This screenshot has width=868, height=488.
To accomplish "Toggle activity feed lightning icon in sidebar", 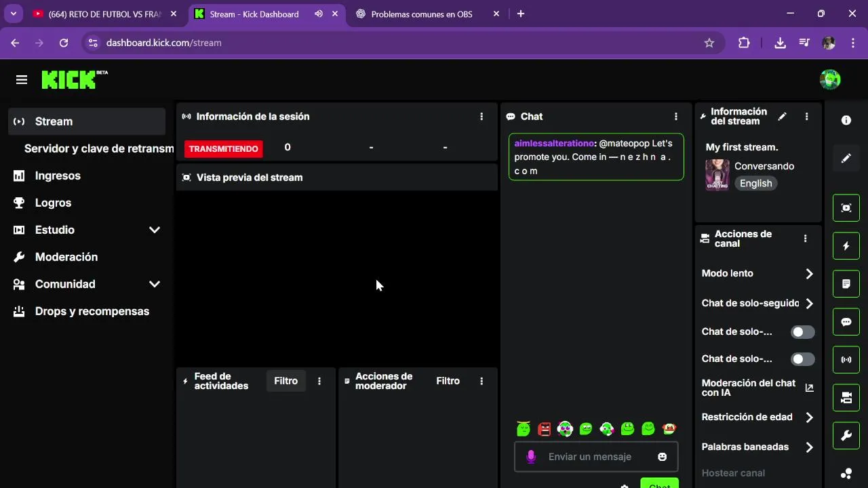I will tap(846, 246).
